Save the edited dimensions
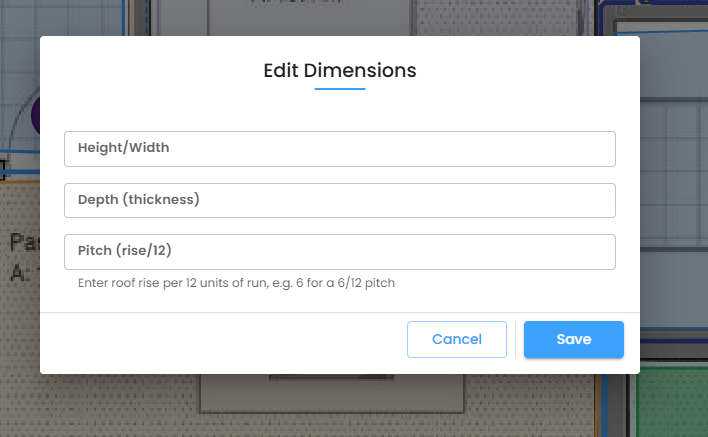 point(573,339)
